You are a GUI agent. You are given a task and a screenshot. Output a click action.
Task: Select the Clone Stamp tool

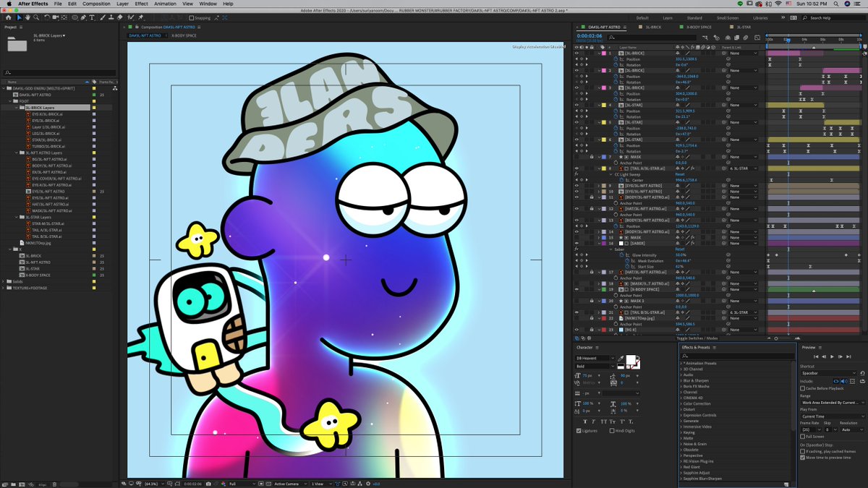pyautogui.click(x=111, y=18)
